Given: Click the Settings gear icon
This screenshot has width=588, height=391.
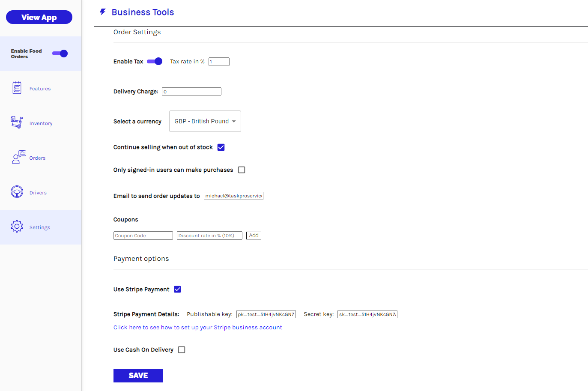Looking at the screenshot, I should point(17,227).
